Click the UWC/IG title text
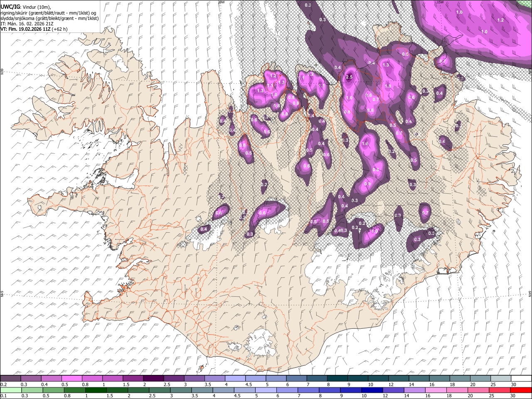Screen dimensions: 532x399 click(10, 7)
